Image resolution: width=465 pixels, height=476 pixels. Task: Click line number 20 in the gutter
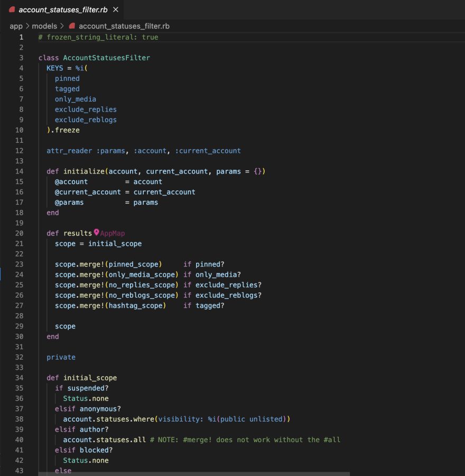click(19, 233)
